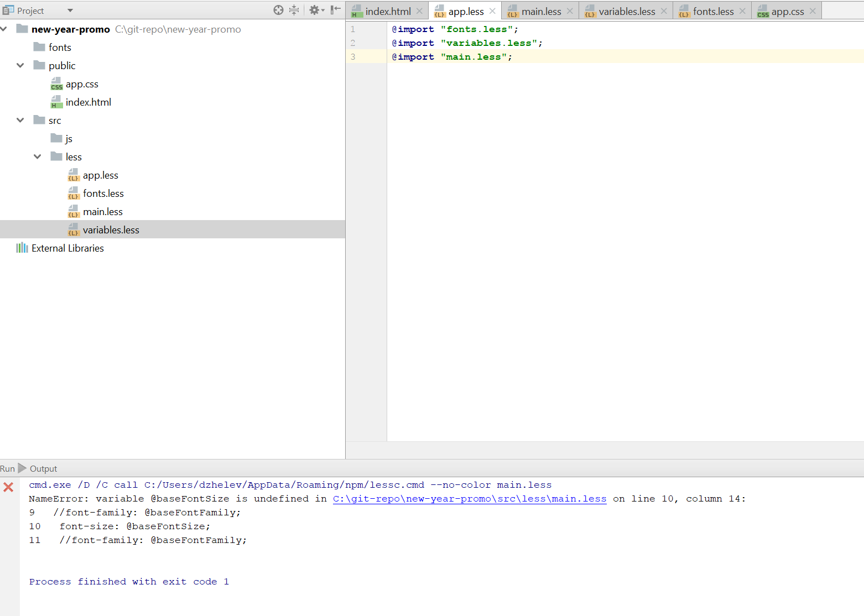Close the app.less tab
The image size is (864, 616).
click(x=492, y=11)
